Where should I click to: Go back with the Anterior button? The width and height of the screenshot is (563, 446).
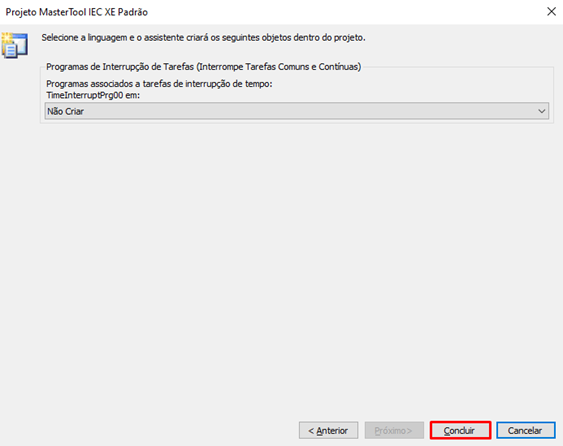click(x=328, y=430)
